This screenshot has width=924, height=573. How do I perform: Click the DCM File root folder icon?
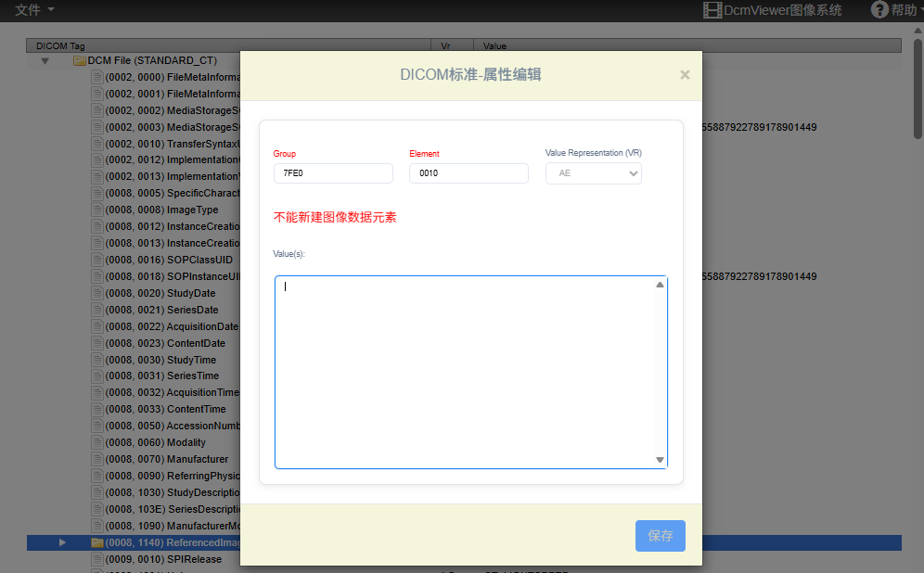click(x=80, y=60)
